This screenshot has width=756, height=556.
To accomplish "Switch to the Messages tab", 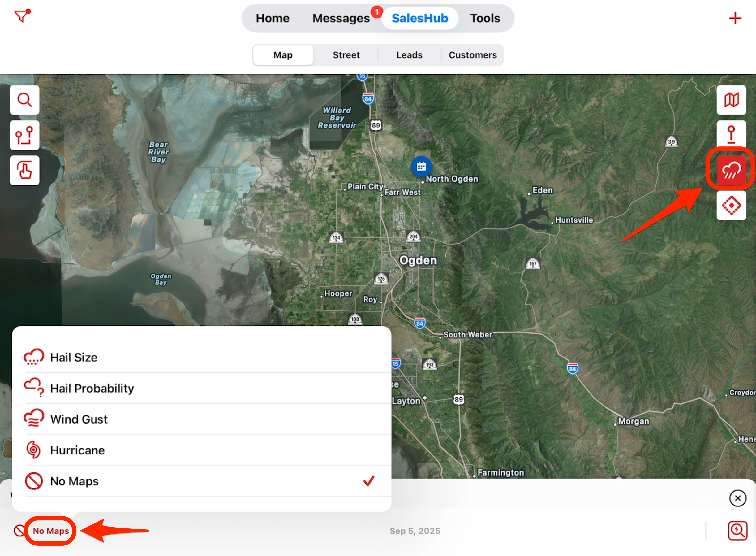I will (x=341, y=18).
